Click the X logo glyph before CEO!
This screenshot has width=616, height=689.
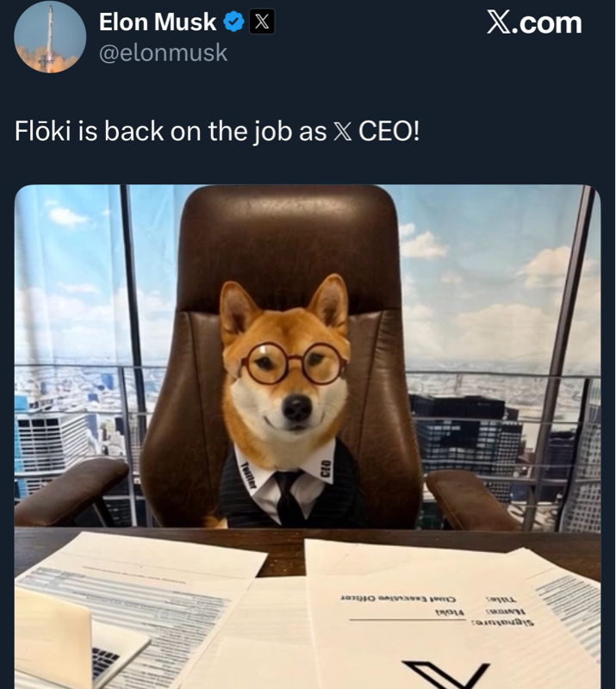[343, 132]
